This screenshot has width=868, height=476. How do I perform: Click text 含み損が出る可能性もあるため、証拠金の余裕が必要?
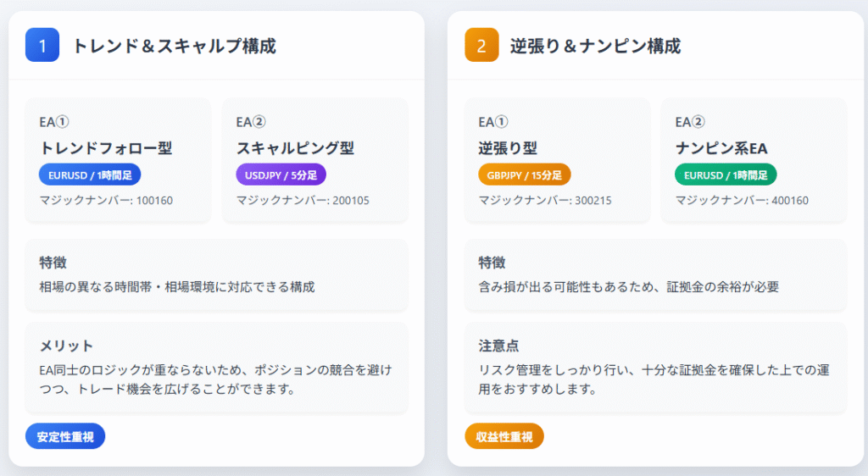[629, 287]
